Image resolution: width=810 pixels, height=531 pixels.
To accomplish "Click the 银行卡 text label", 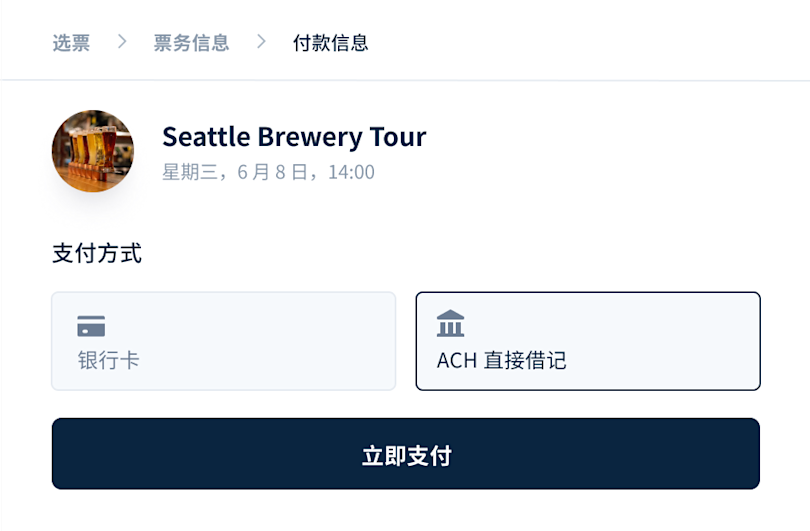I will tap(108, 360).
